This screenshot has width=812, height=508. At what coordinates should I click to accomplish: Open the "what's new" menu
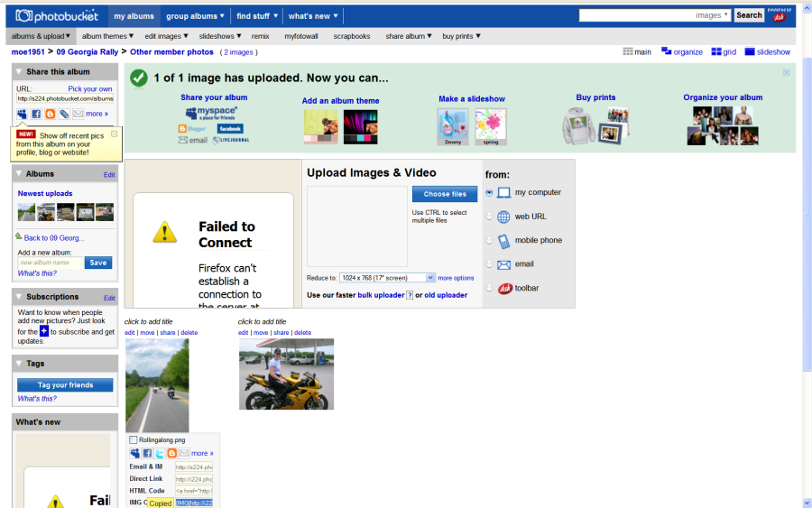[313, 16]
